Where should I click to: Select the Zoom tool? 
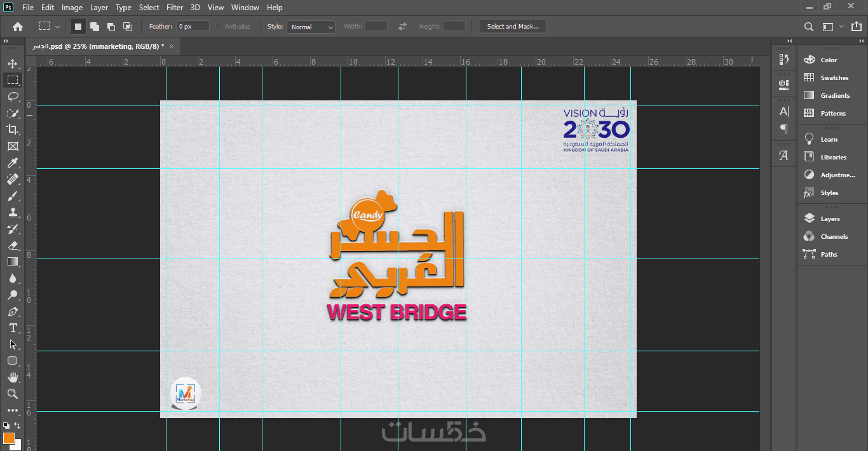coord(13,394)
